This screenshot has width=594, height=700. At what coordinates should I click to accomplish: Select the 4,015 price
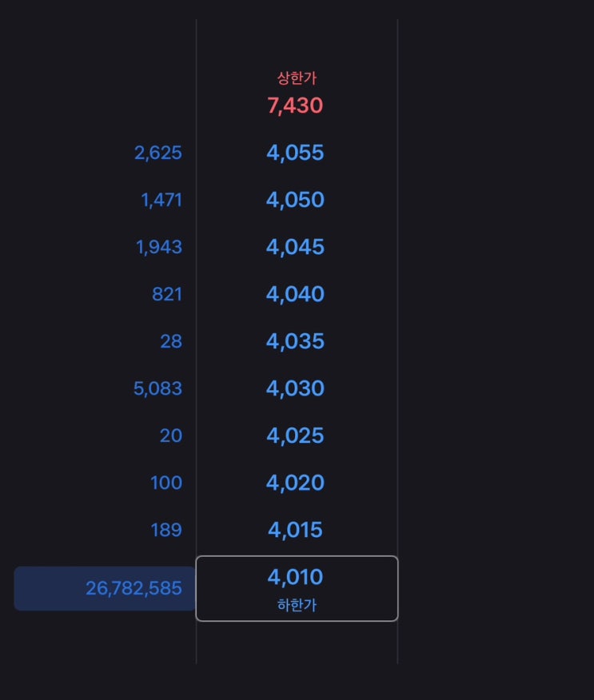click(x=295, y=530)
